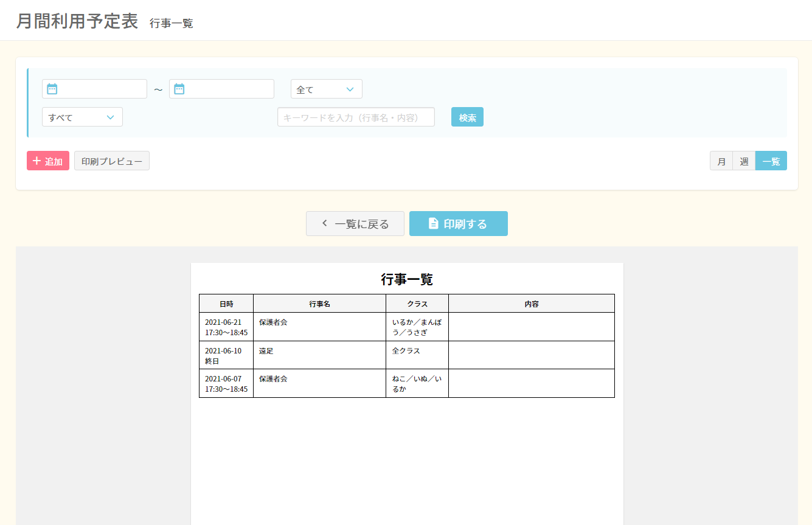
Task: Click the plus icon on 追加 button
Action: (36, 161)
